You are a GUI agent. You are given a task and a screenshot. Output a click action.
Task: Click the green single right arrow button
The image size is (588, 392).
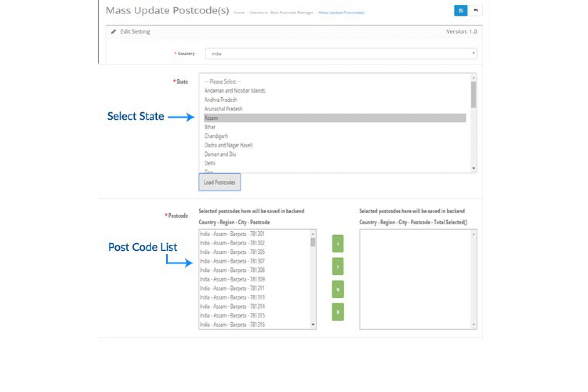pos(338,267)
